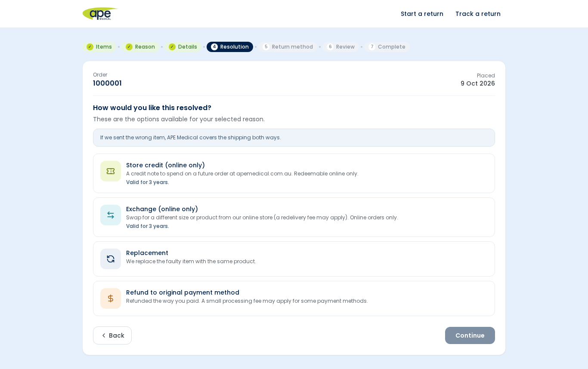Go to the Return method step
Viewport: 588px width, 369px height.
coord(288,47)
